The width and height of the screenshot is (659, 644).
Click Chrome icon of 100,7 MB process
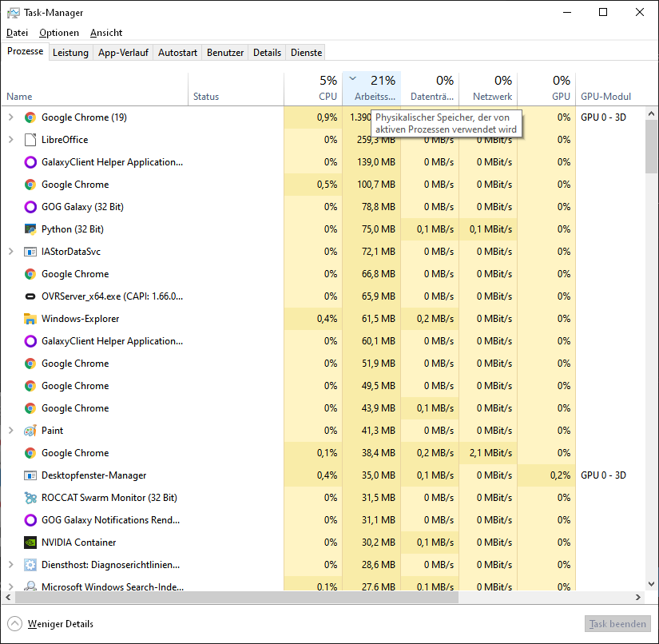pyautogui.click(x=30, y=185)
